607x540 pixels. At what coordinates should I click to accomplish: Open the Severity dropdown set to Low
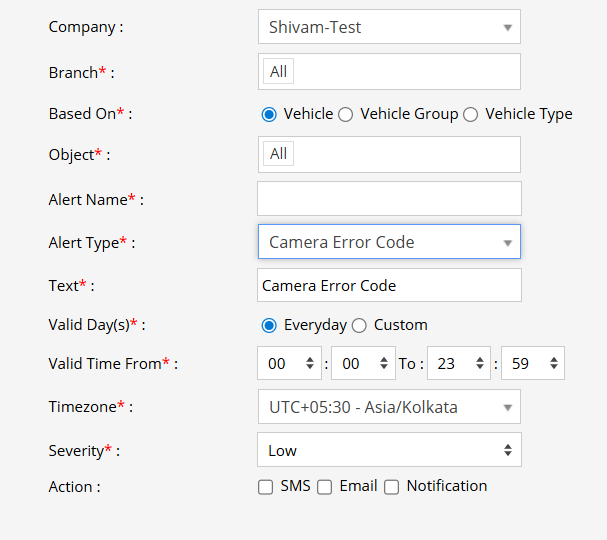pyautogui.click(x=388, y=450)
